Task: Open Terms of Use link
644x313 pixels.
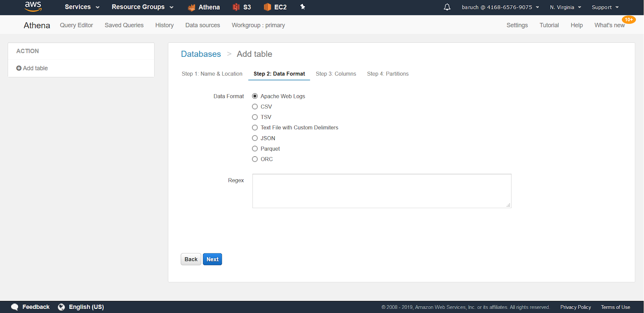Action: pyautogui.click(x=615, y=307)
